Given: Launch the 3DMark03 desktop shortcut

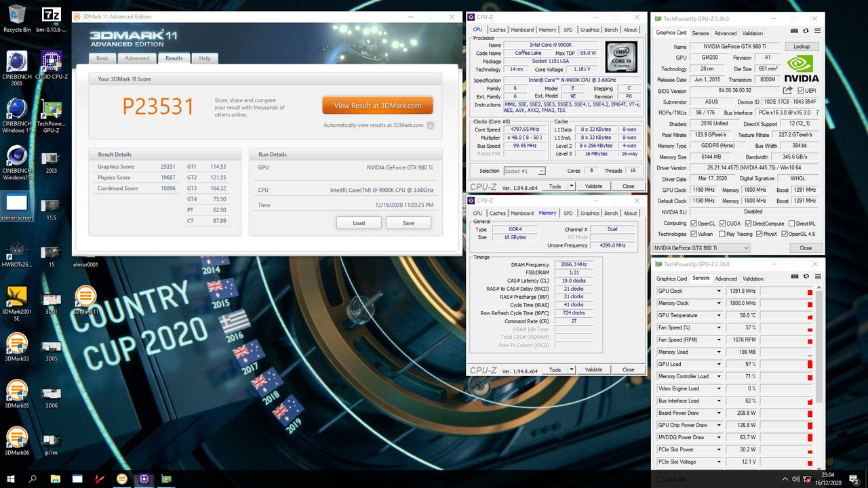Looking at the screenshot, I should point(16,348).
